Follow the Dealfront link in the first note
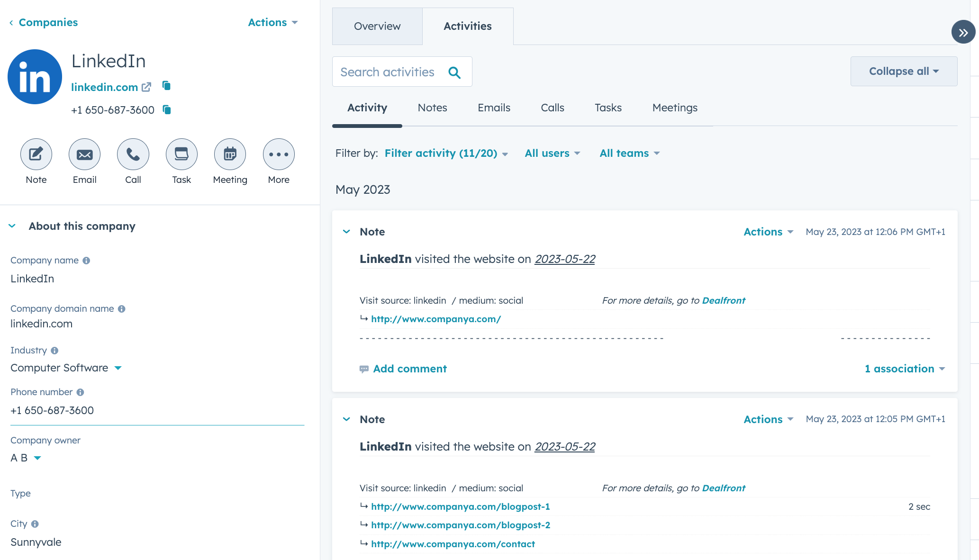Viewport: 979px width, 560px height. (x=724, y=300)
